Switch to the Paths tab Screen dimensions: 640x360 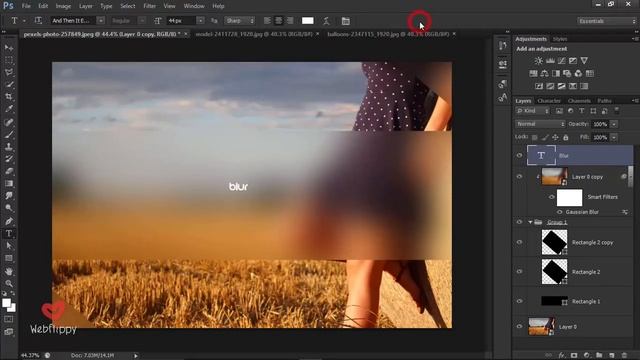[x=604, y=101]
